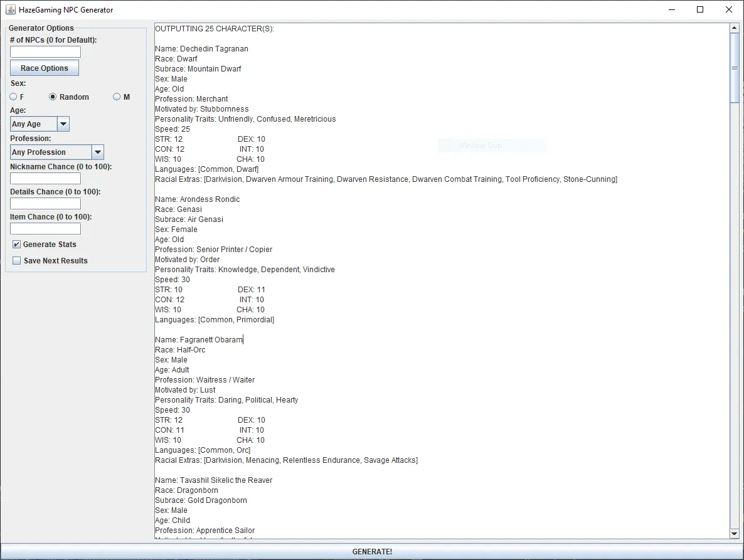This screenshot has height=560, width=744.
Task: Click 'Age: Adult' line
Action: pos(172,370)
